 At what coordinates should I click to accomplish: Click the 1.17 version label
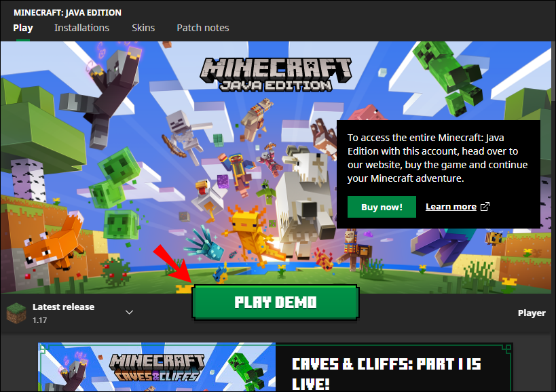(x=40, y=319)
